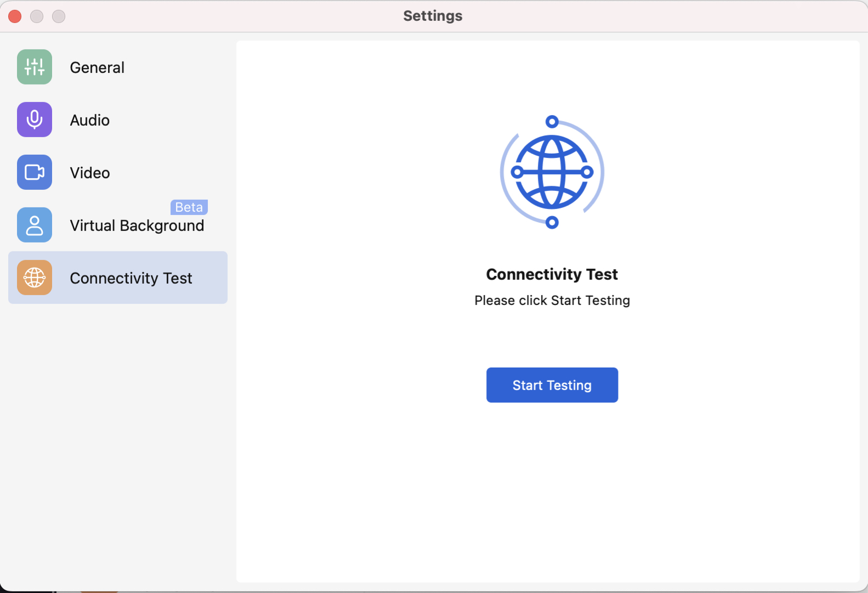This screenshot has height=593, width=868.
Task: Click the General sliders icon
Action: pos(35,67)
